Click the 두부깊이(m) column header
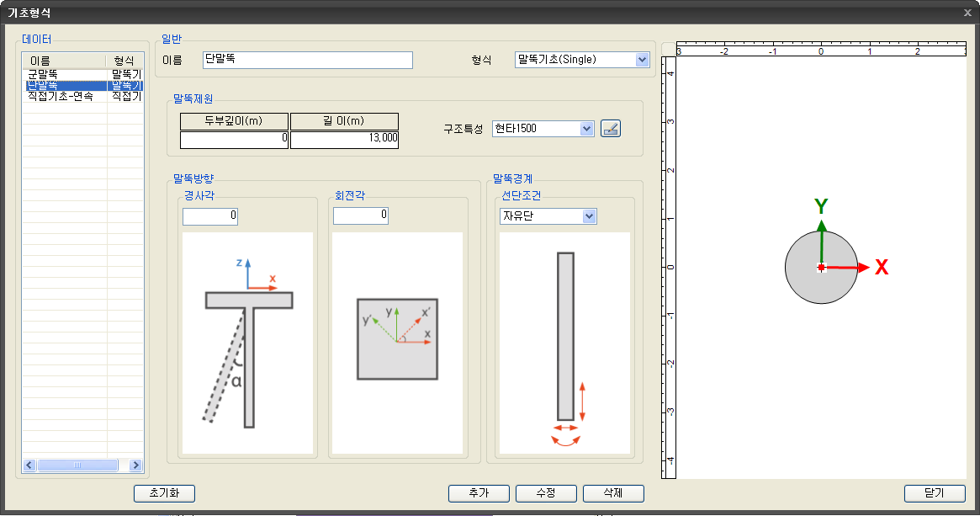 coord(235,121)
